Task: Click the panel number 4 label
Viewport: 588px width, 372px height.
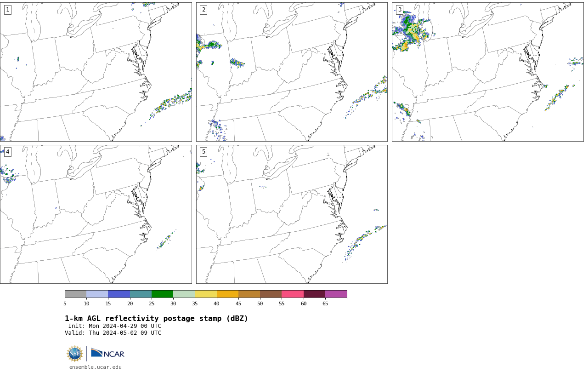Action: (7, 152)
